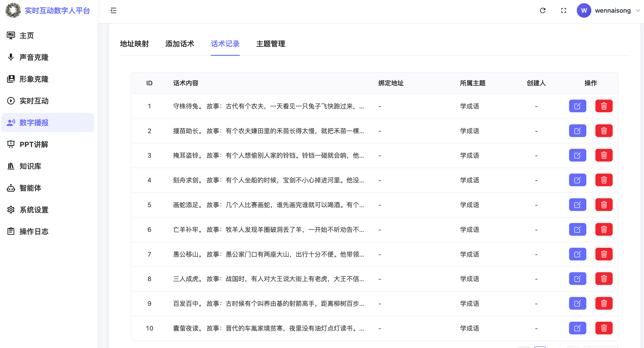Click the wennaisong username
644x348 pixels.
tap(613, 10)
